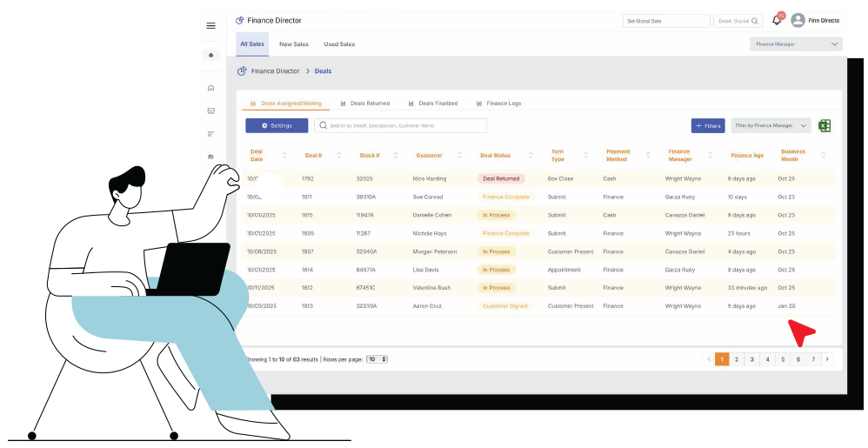Click the next page arrow
Image resolution: width=868 pixels, height=448 pixels.
(x=827, y=359)
